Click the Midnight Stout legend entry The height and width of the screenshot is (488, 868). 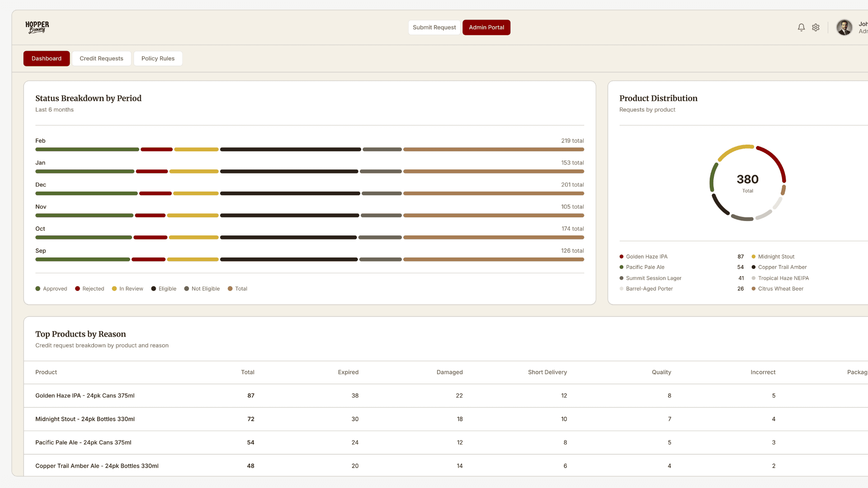776,257
